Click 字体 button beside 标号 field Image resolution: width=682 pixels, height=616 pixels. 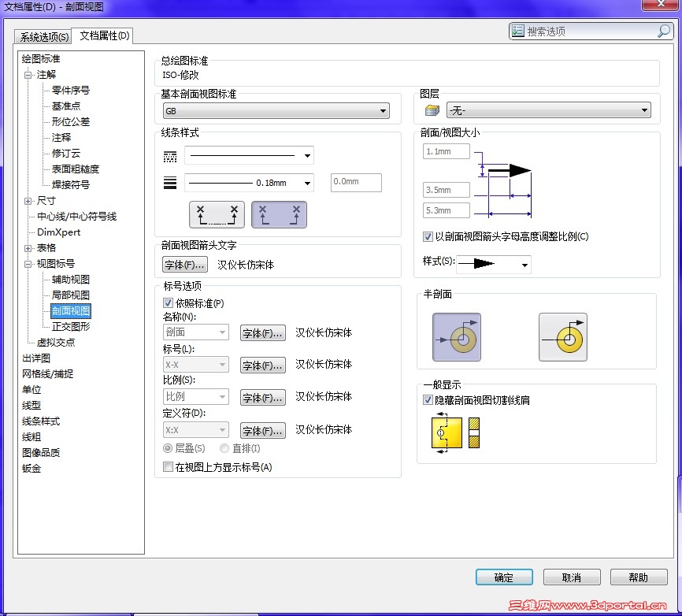(263, 366)
